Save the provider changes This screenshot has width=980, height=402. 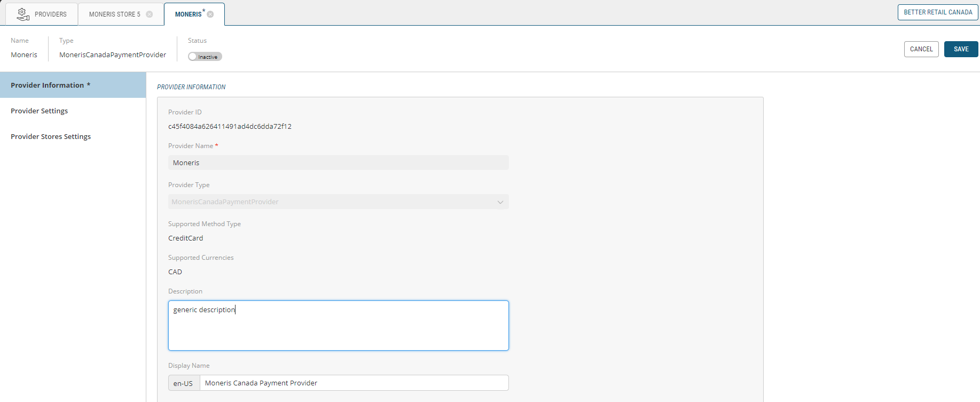961,49
